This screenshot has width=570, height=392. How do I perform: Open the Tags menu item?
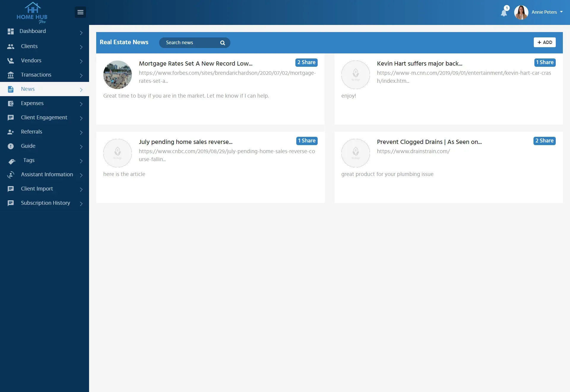click(45, 160)
